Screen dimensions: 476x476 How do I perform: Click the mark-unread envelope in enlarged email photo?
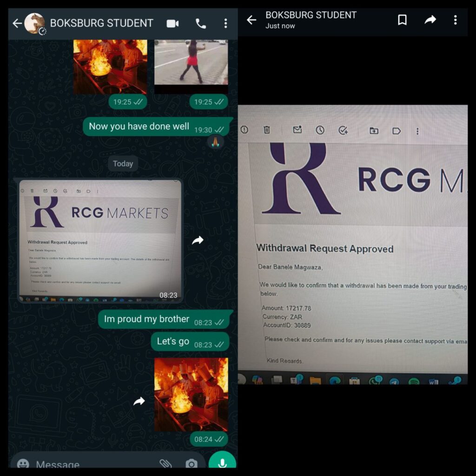[x=297, y=130]
